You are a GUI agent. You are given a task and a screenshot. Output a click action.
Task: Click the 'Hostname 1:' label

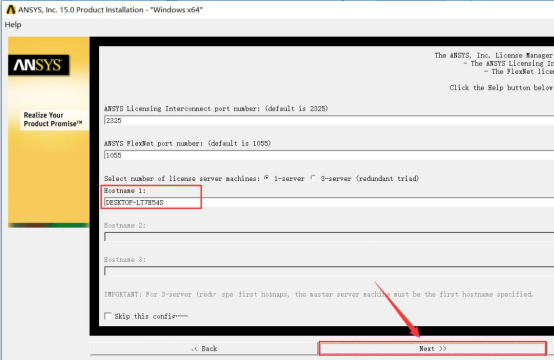[125, 191]
